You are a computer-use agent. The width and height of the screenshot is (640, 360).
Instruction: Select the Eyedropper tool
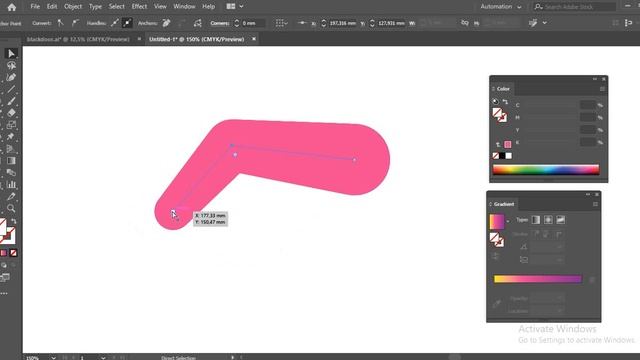11,196
